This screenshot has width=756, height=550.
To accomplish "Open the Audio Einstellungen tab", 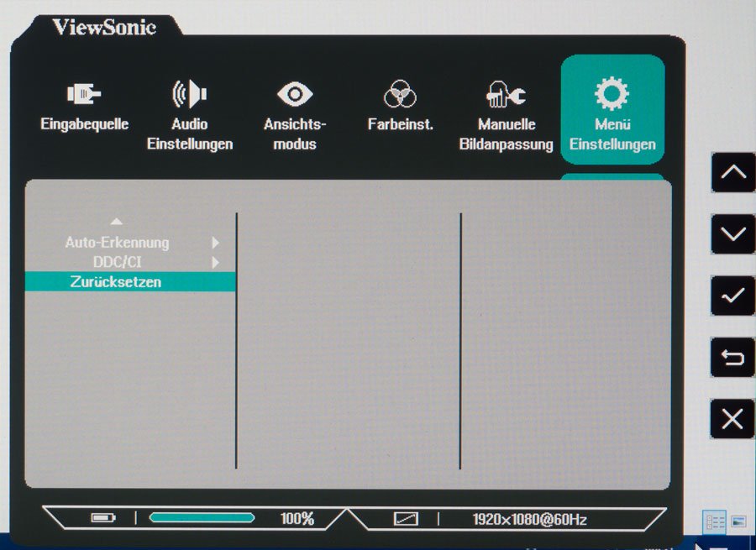I will click(190, 115).
